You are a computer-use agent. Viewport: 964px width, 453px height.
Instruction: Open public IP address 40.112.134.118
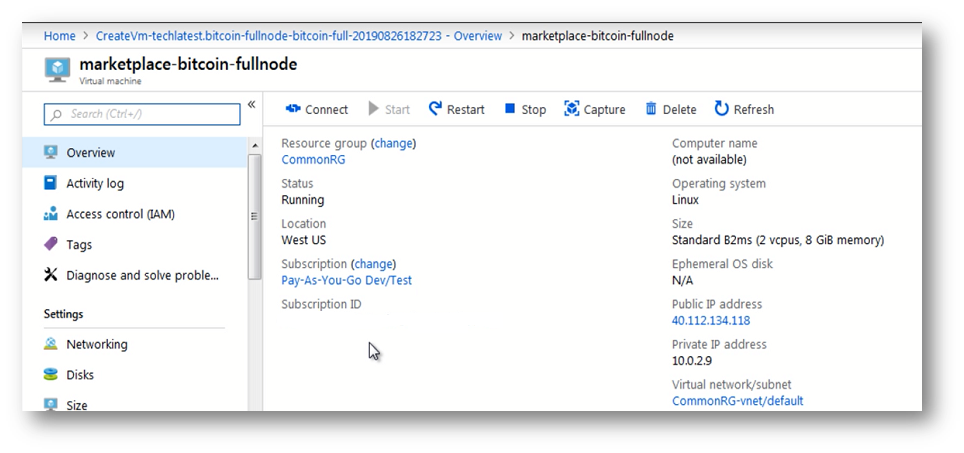[711, 320]
